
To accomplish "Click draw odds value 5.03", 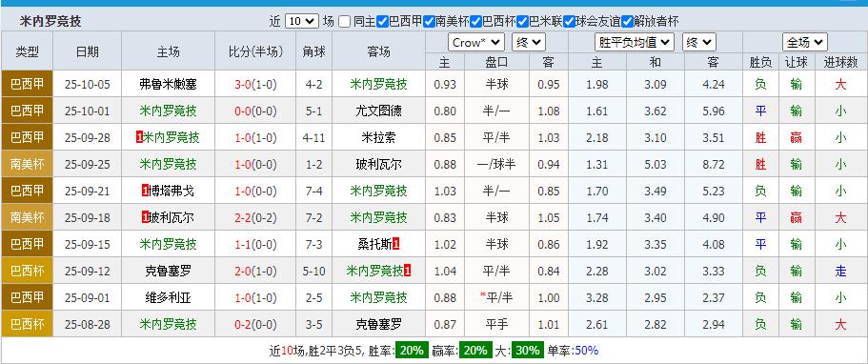I will point(655,165).
